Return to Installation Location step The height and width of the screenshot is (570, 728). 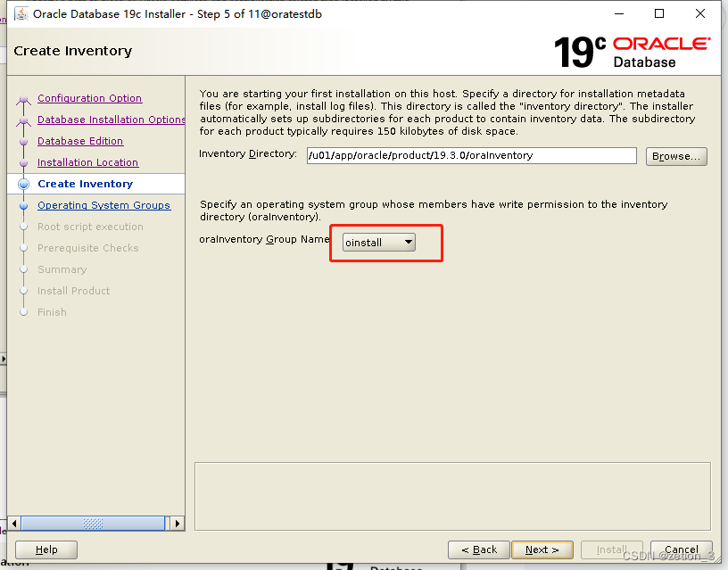[x=87, y=162]
